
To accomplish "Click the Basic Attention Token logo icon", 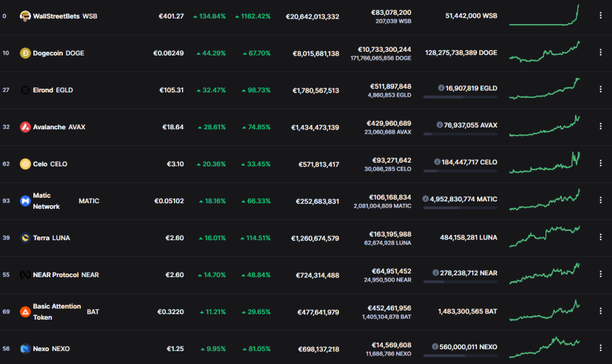I will click(x=25, y=312).
